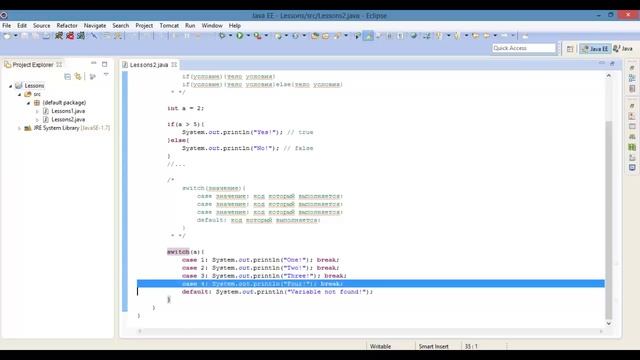Open the Project menu
Viewport: 640px width, 360px height.
144,25
